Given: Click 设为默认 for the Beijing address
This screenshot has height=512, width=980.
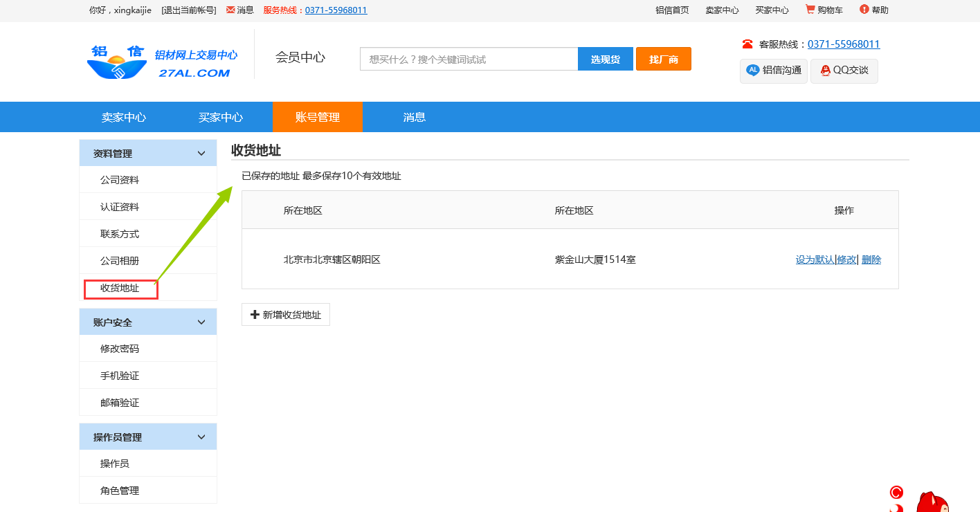Looking at the screenshot, I should click(x=815, y=260).
